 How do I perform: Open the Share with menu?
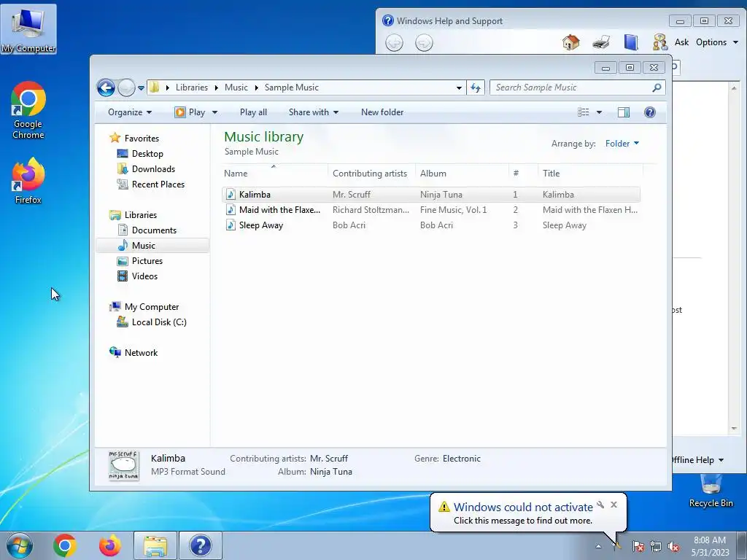(314, 112)
